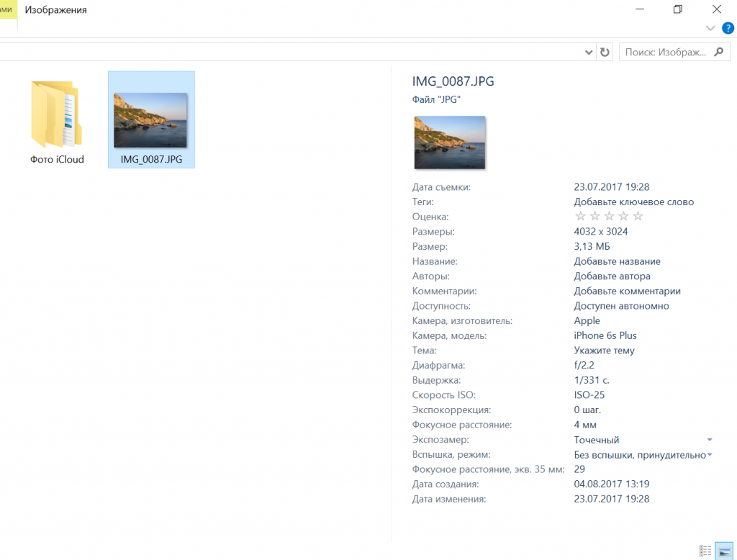The image size is (737, 560).
Task: Click Добавьте комментарии comments field
Action: pos(627,291)
